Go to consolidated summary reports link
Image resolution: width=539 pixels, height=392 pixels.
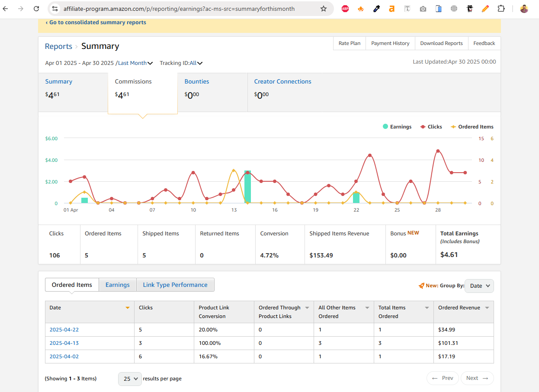point(96,22)
